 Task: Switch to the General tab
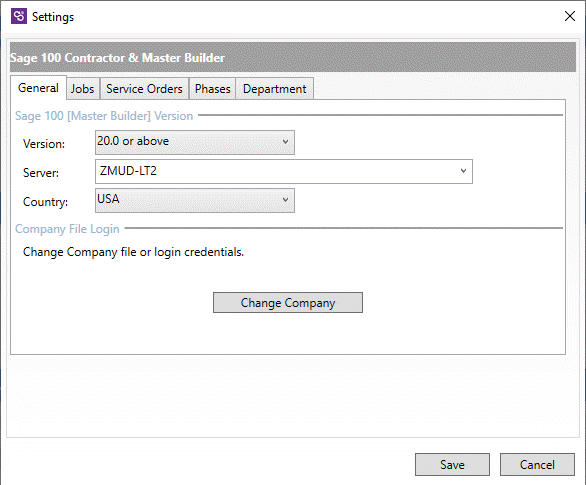(38, 88)
